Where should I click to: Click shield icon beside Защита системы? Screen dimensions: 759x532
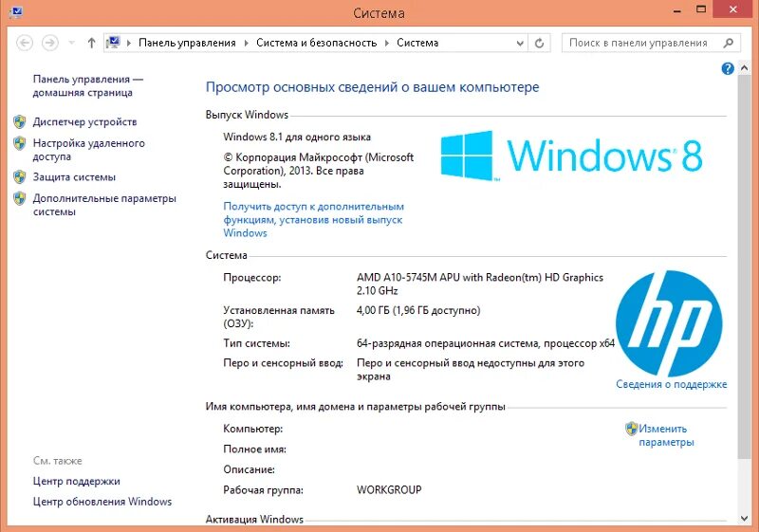pos(19,177)
